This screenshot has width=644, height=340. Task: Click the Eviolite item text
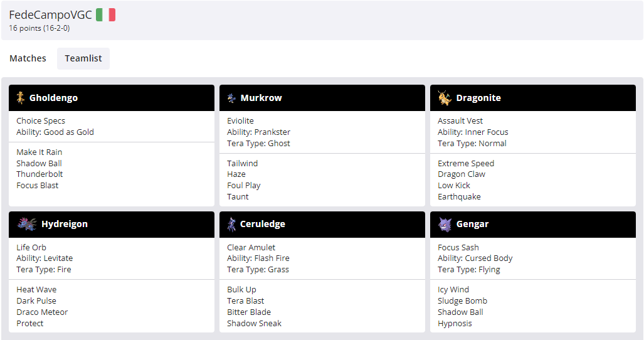240,120
